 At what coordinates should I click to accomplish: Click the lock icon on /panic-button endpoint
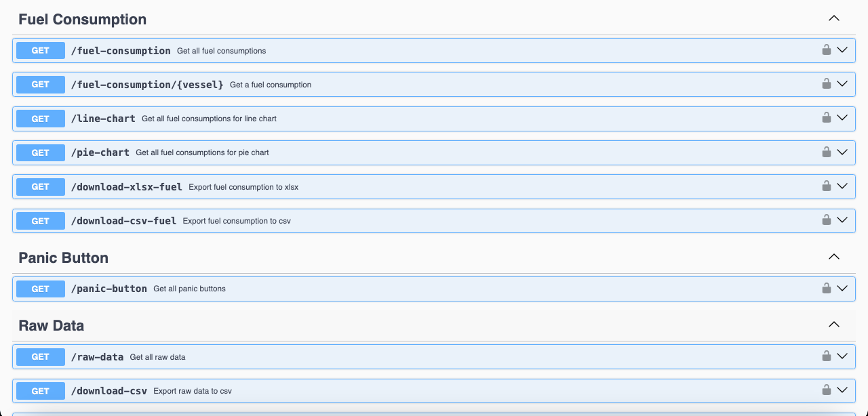click(826, 289)
